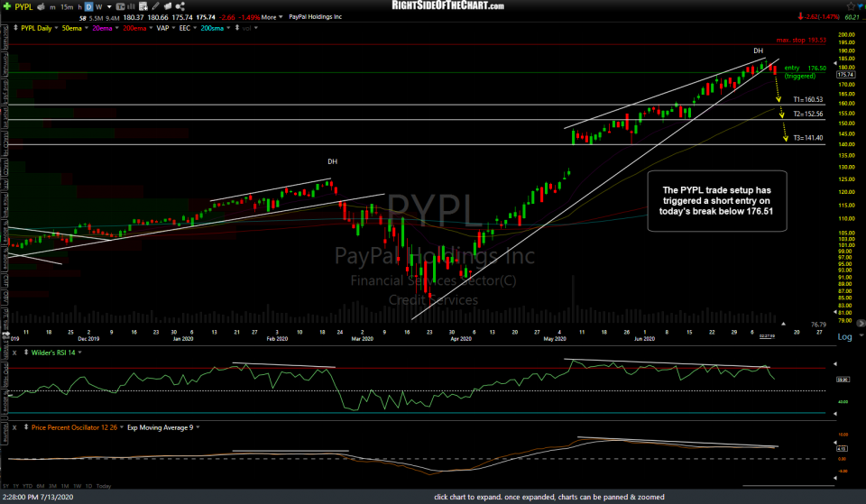This screenshot has width=866, height=504.
Task: Click the green plus add-chart icon
Action: point(6,6)
